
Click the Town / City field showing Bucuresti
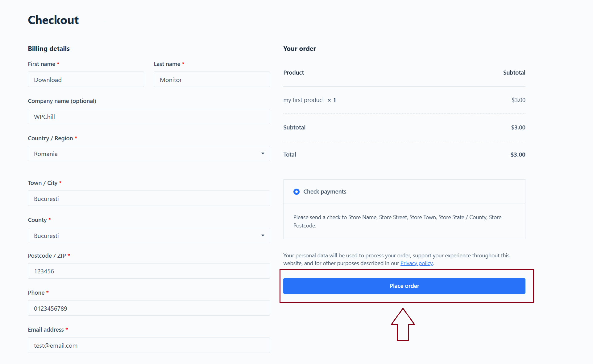click(x=149, y=198)
